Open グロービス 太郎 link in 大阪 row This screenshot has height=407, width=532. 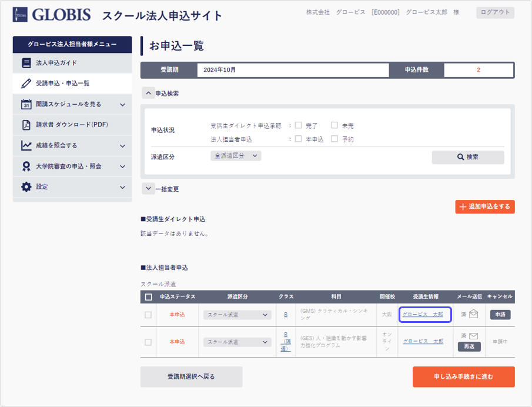coord(423,314)
